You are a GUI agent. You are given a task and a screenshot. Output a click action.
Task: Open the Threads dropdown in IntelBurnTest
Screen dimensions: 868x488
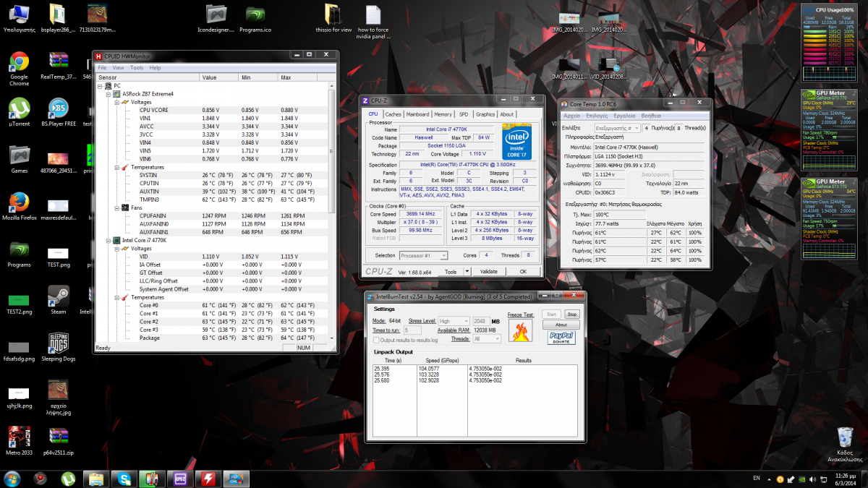point(487,339)
